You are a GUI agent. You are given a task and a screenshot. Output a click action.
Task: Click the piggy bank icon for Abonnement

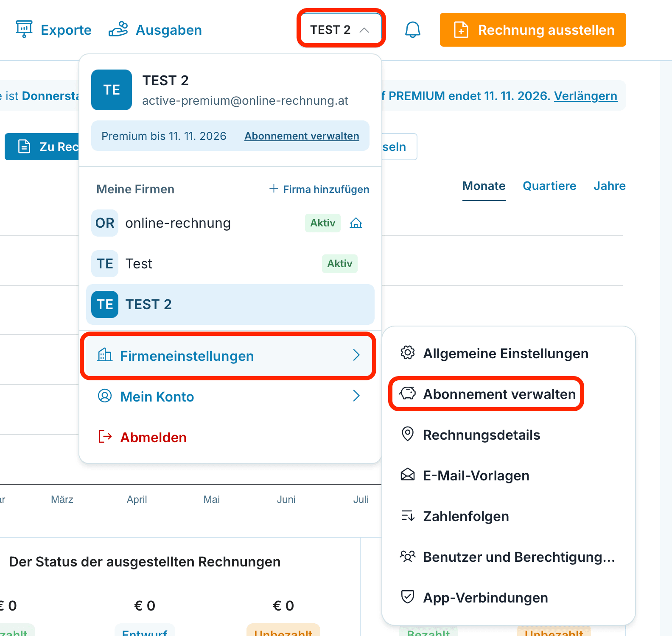click(407, 393)
